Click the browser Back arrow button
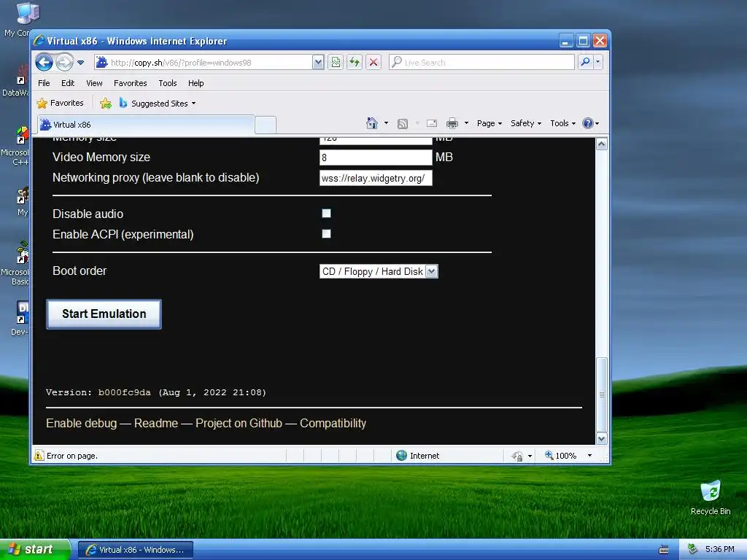The height and width of the screenshot is (560, 747). point(44,62)
